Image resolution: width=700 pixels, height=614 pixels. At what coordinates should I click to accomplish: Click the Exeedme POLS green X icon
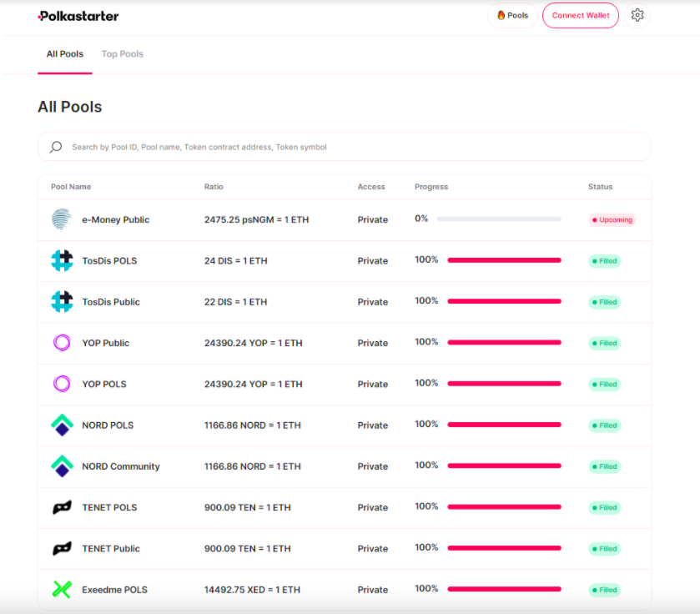[62, 590]
